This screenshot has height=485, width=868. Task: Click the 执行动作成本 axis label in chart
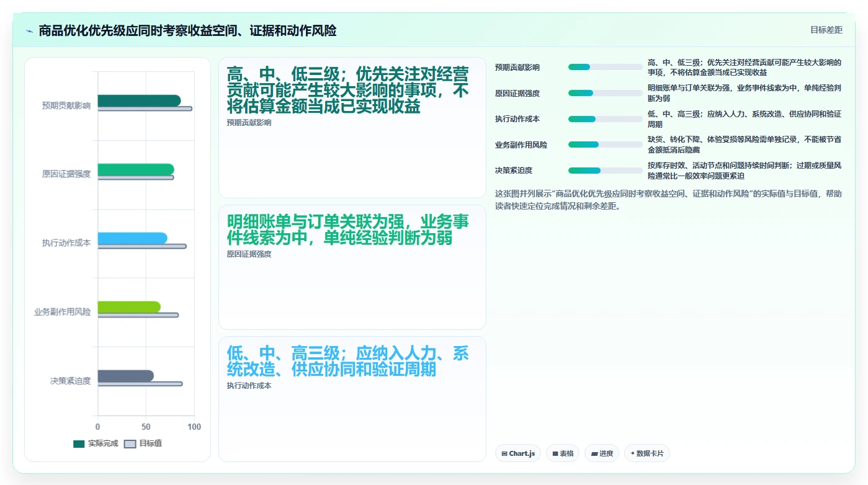tap(66, 243)
